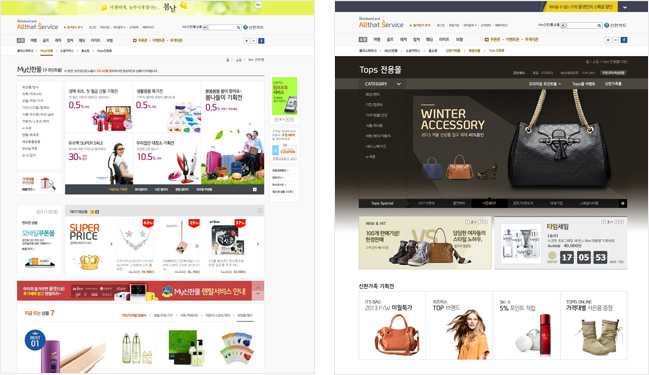The height and width of the screenshot is (375, 649).
Task: Open SK-II 5% 포인트 적립 card
Action: 526,325
